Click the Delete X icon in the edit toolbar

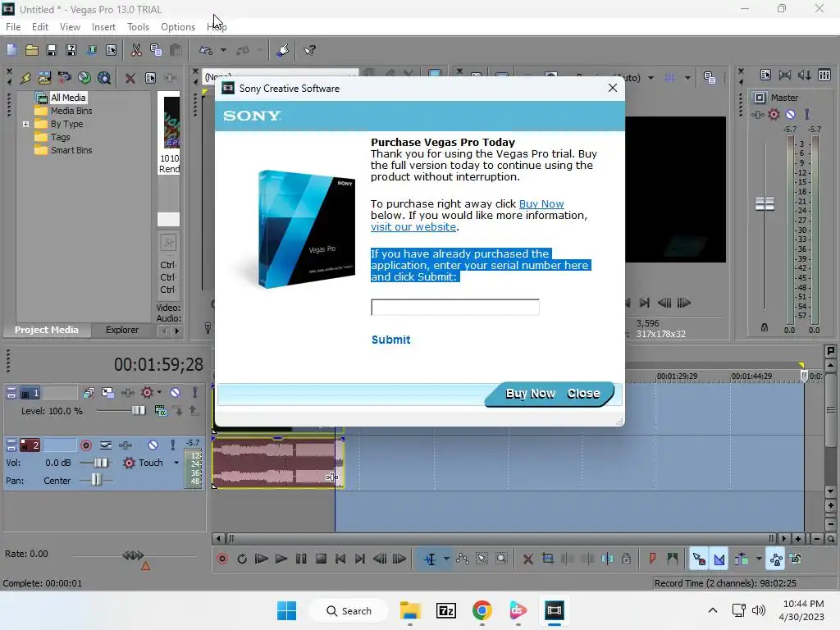tap(527, 559)
